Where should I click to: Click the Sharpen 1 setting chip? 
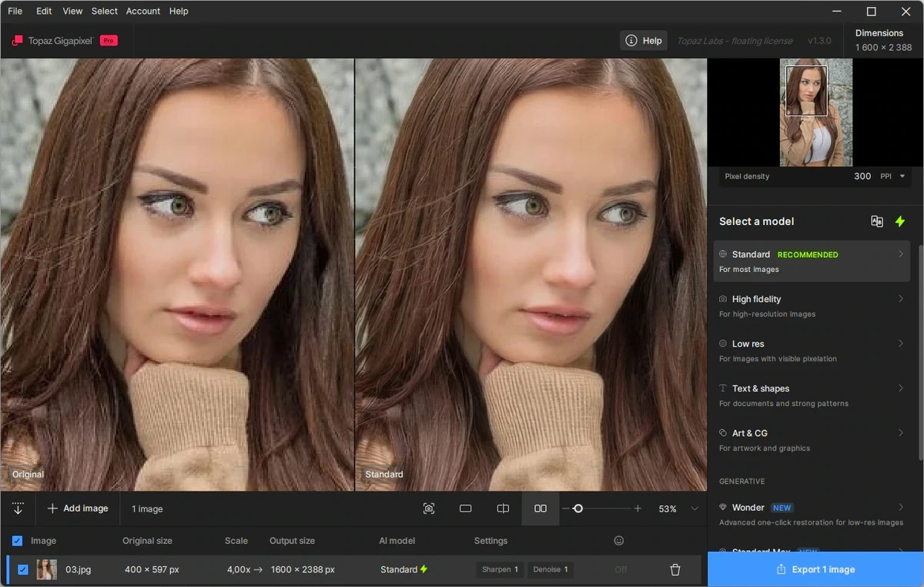(x=500, y=569)
